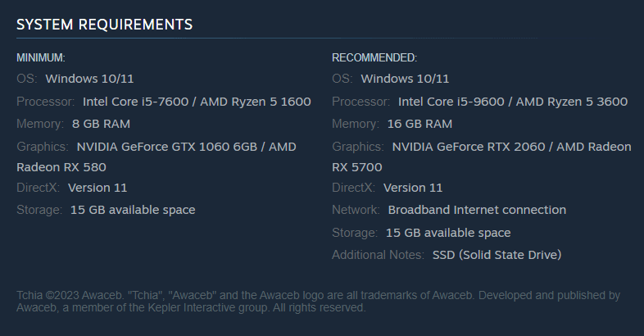
Task: Click recommended OS Windows 10/11 text
Action: point(405,79)
